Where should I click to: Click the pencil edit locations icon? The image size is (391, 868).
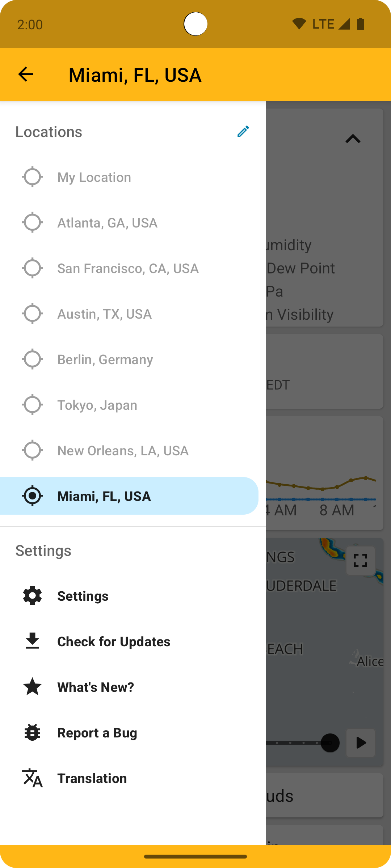tap(243, 132)
